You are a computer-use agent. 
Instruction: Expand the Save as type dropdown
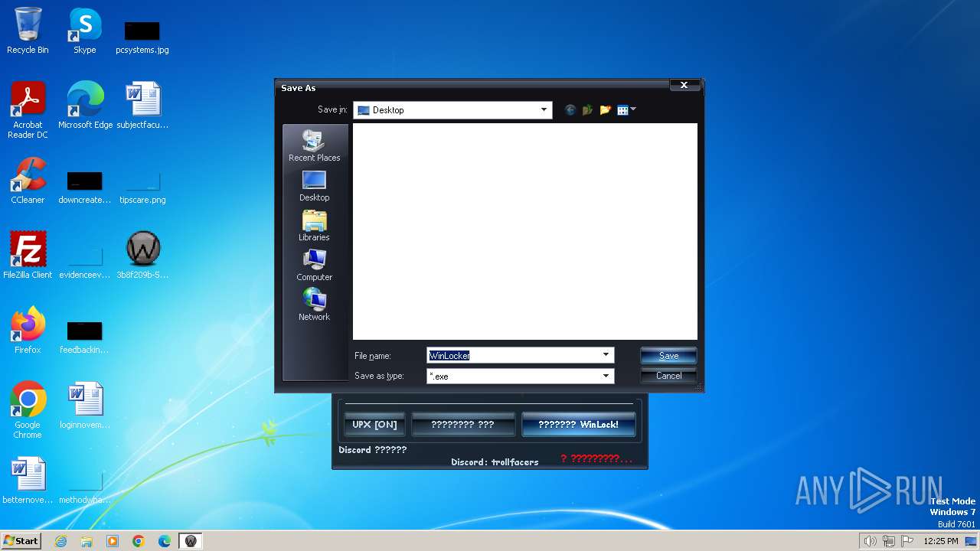point(606,376)
